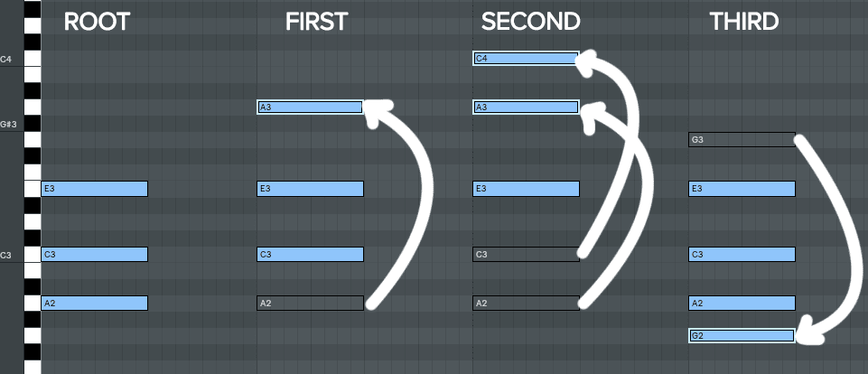Select the A2 note under ROOT

pos(94,304)
